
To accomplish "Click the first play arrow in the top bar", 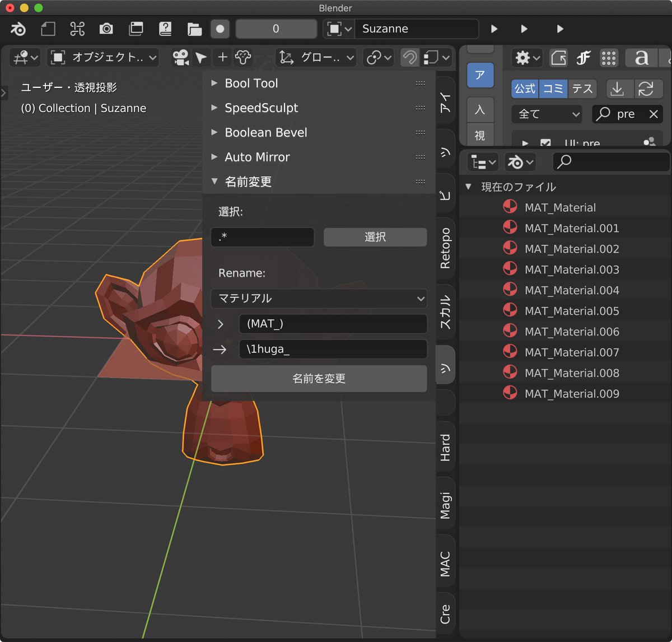I will 494,29.
